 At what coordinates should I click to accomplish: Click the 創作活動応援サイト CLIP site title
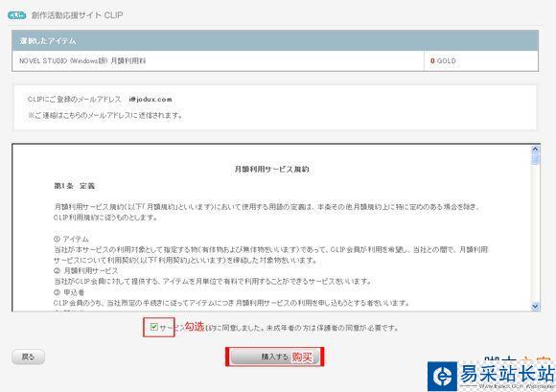78,15
